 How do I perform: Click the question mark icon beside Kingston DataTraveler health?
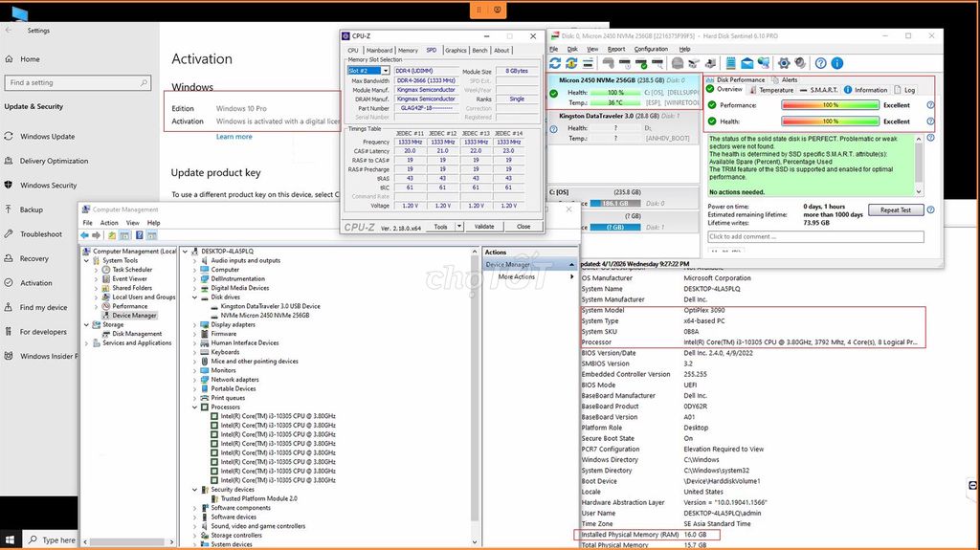[x=553, y=129]
